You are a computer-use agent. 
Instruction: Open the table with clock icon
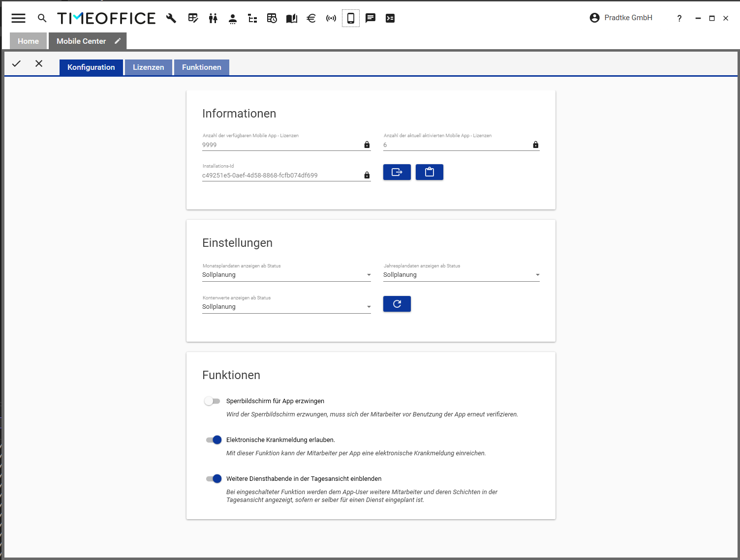(x=272, y=18)
